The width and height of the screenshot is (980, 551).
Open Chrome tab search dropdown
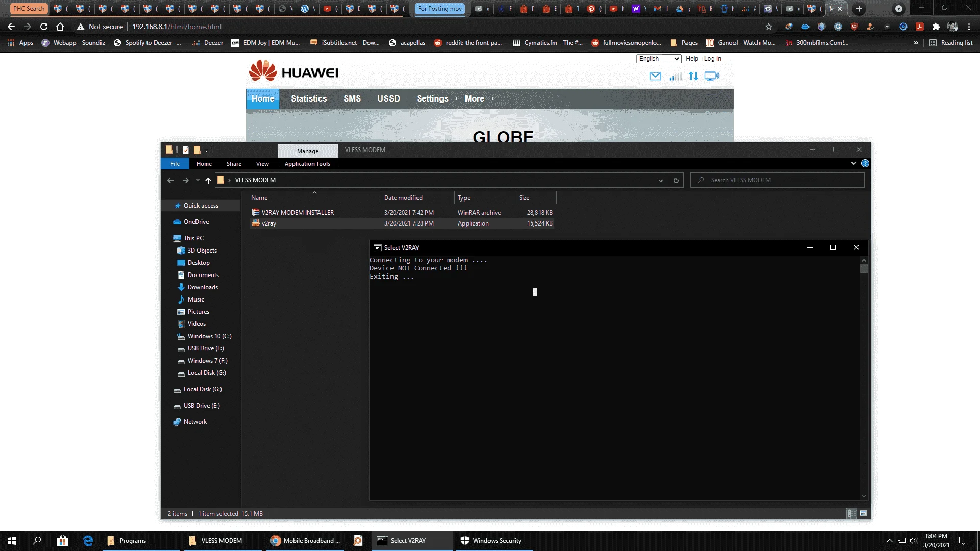(x=899, y=9)
